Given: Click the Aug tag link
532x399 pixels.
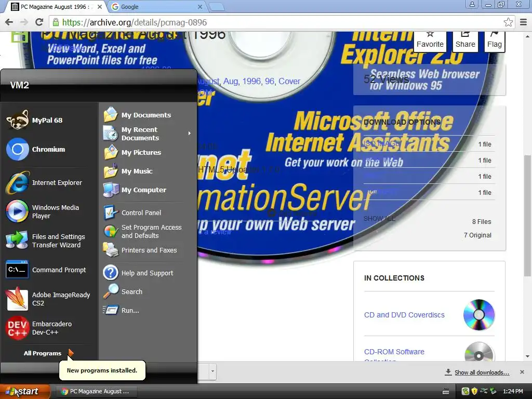Looking at the screenshot, I should point(230,82).
